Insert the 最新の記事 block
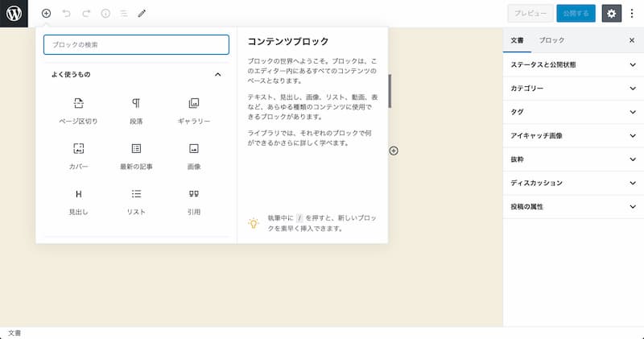The height and width of the screenshot is (339, 644). [136, 156]
